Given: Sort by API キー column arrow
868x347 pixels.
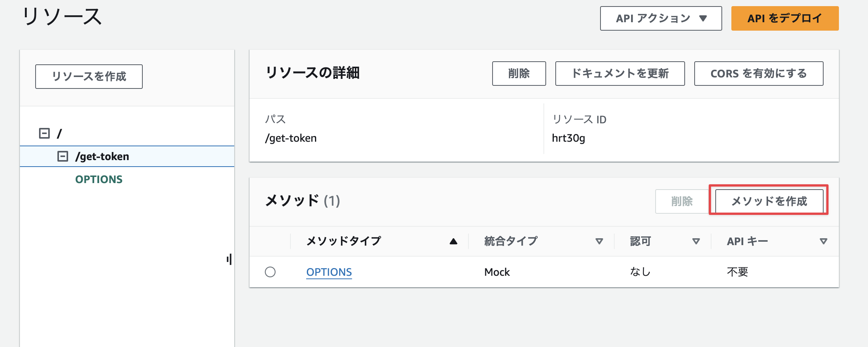Looking at the screenshot, I should pyautogui.click(x=824, y=241).
